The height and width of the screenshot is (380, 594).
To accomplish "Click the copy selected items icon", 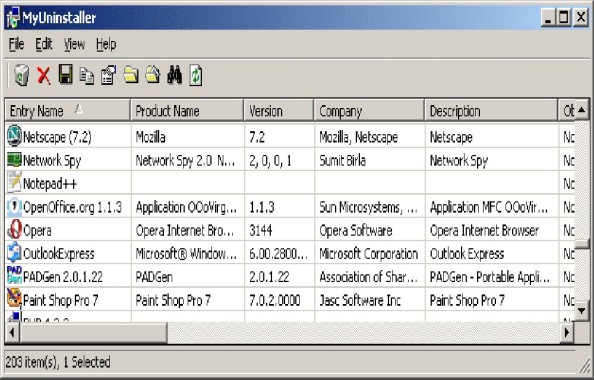I will 87,75.
